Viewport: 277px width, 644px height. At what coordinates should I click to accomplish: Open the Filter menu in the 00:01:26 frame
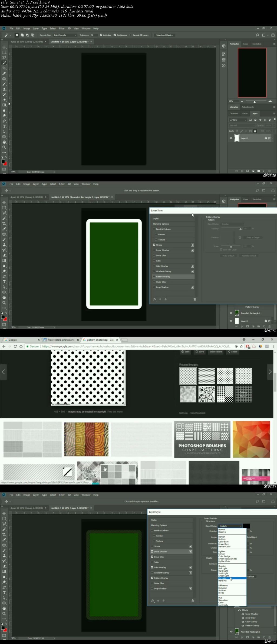coord(62,28)
